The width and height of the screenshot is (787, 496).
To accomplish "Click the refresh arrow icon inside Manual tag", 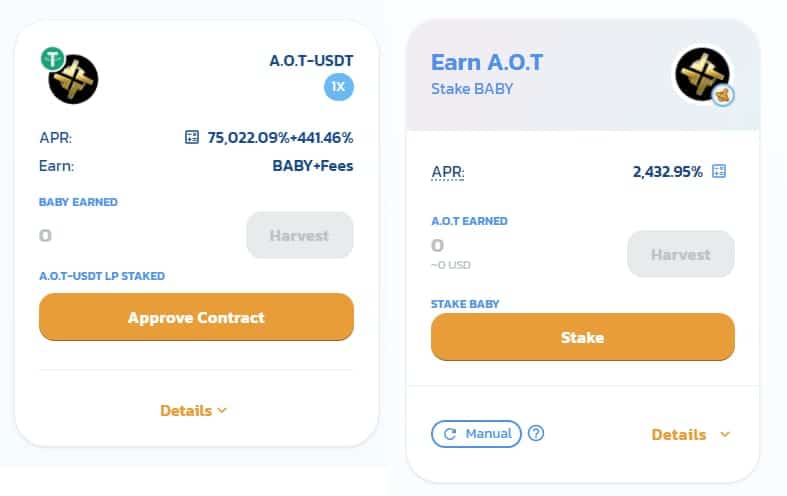I will pyautogui.click(x=450, y=434).
